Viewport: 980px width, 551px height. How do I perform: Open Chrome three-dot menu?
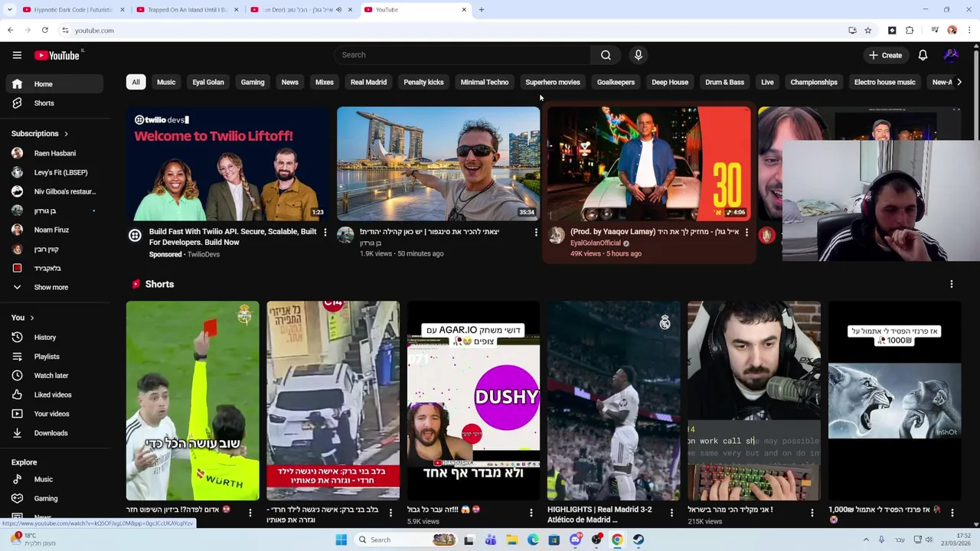coord(969,31)
